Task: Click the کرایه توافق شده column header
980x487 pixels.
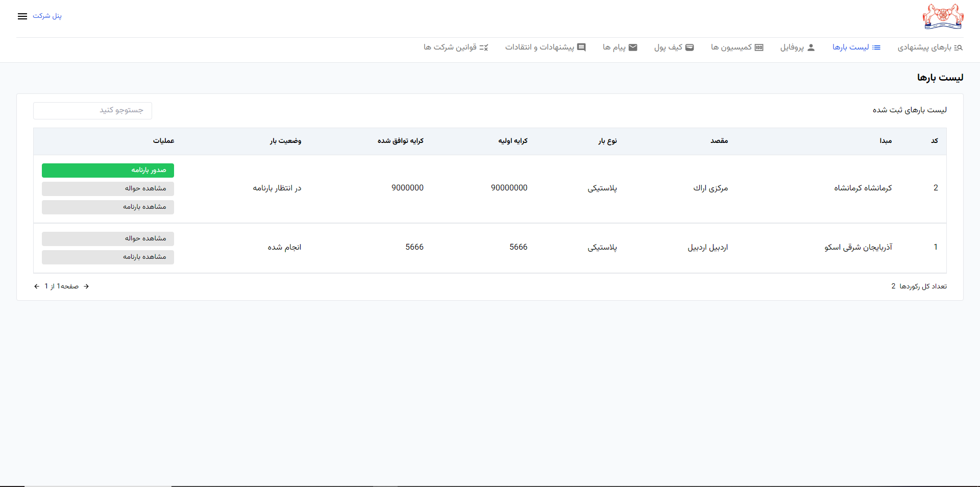Action: point(401,141)
